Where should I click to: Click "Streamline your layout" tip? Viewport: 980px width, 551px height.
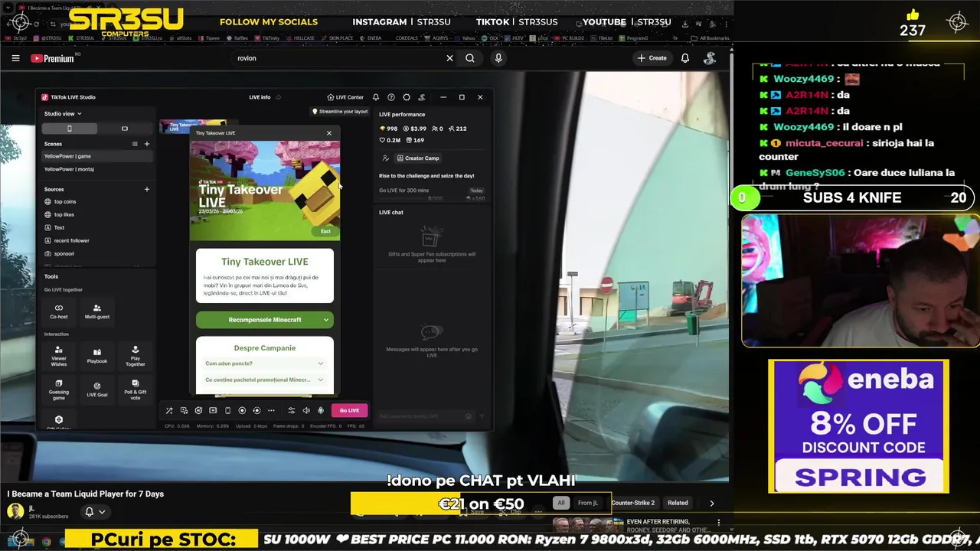click(340, 112)
